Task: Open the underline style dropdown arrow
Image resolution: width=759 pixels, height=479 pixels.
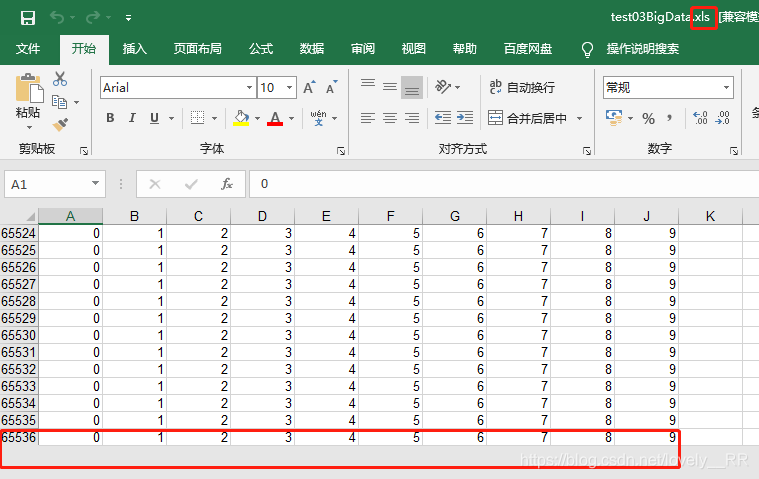Action: point(171,118)
